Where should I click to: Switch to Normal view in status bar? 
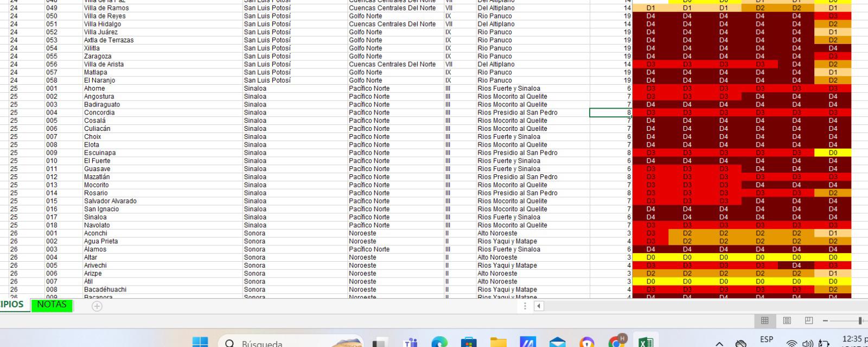click(765, 320)
